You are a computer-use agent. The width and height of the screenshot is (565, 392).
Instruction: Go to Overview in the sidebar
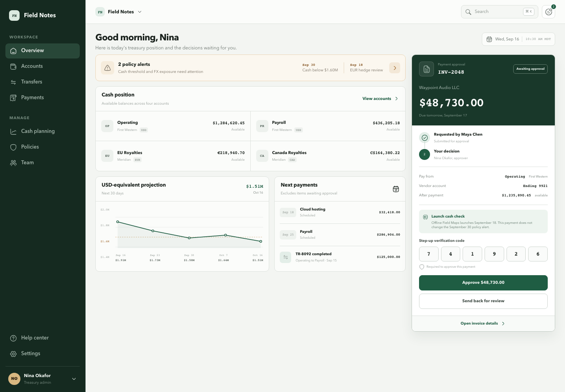coord(42,51)
